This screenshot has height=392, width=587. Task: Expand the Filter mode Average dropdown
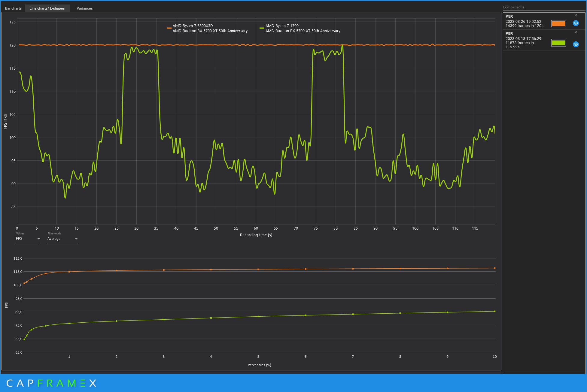tap(62, 239)
